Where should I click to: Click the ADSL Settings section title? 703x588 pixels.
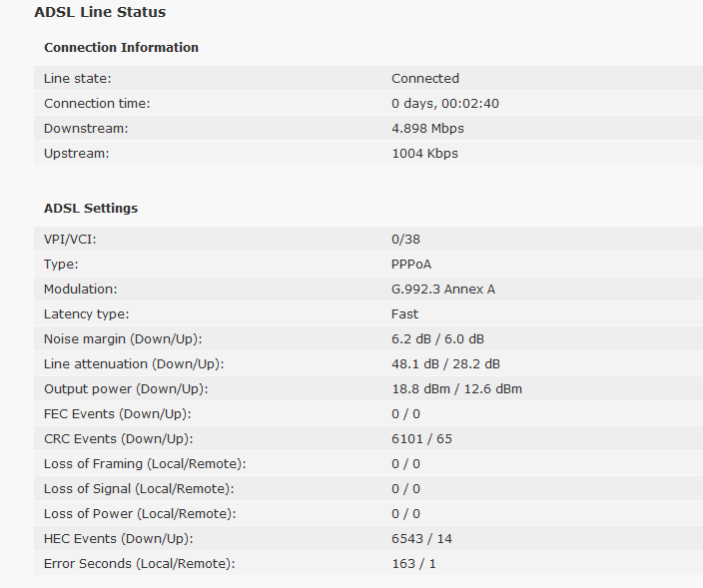click(x=91, y=209)
